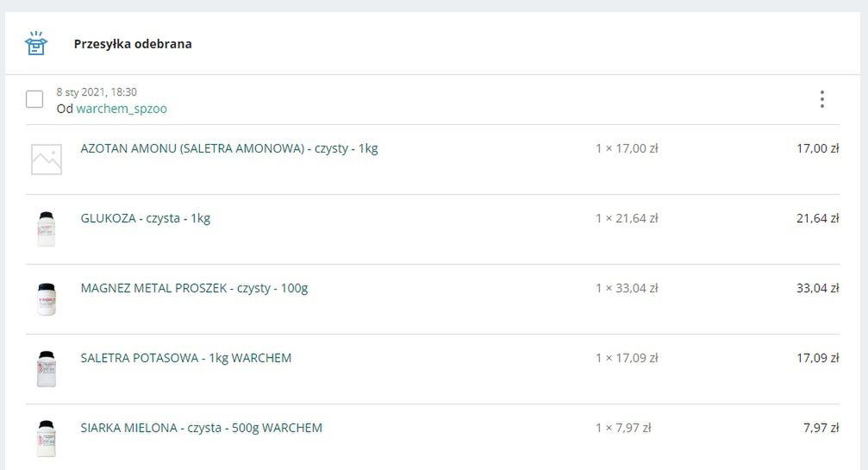Open the three-dot order options menu
Image resolution: width=868 pixels, height=470 pixels.
pos(821,99)
